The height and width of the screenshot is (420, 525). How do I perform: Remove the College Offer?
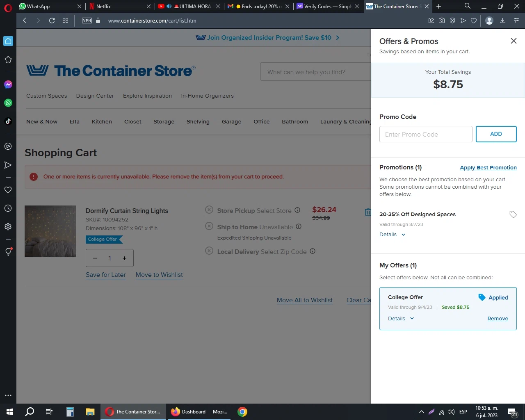pyautogui.click(x=498, y=319)
